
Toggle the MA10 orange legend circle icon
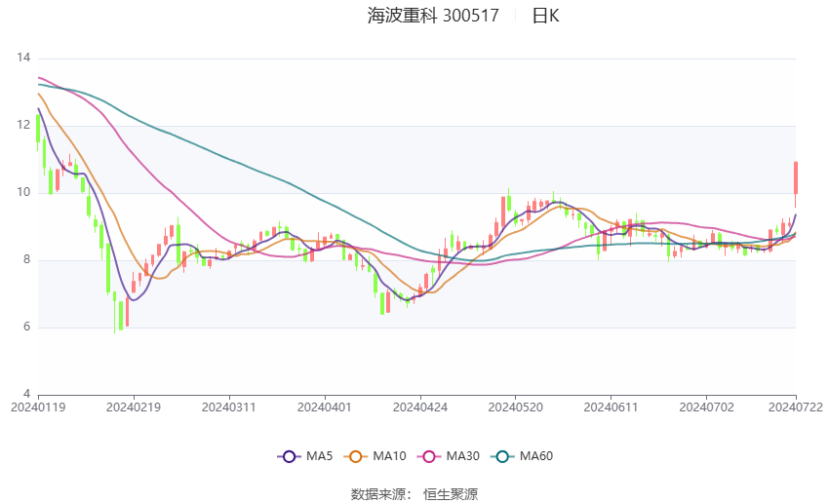tap(355, 456)
